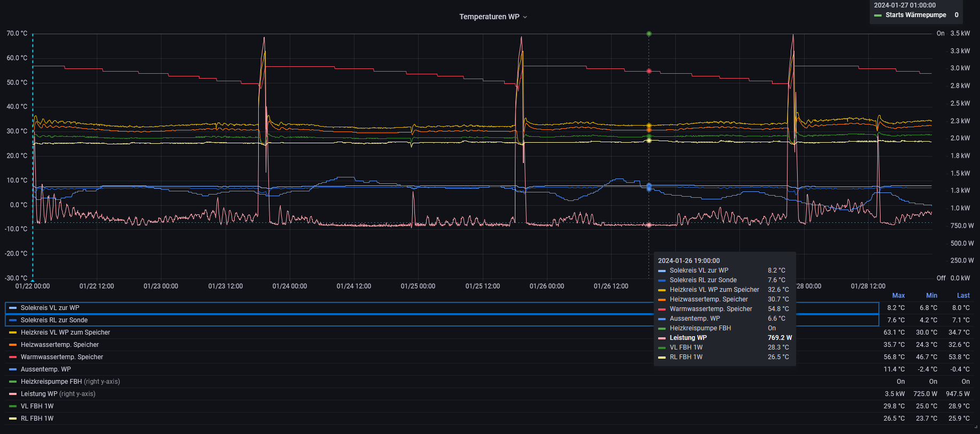Click 01/23 00:00 x-axis label
Viewport: 980px width, 434px height.
[161, 286]
